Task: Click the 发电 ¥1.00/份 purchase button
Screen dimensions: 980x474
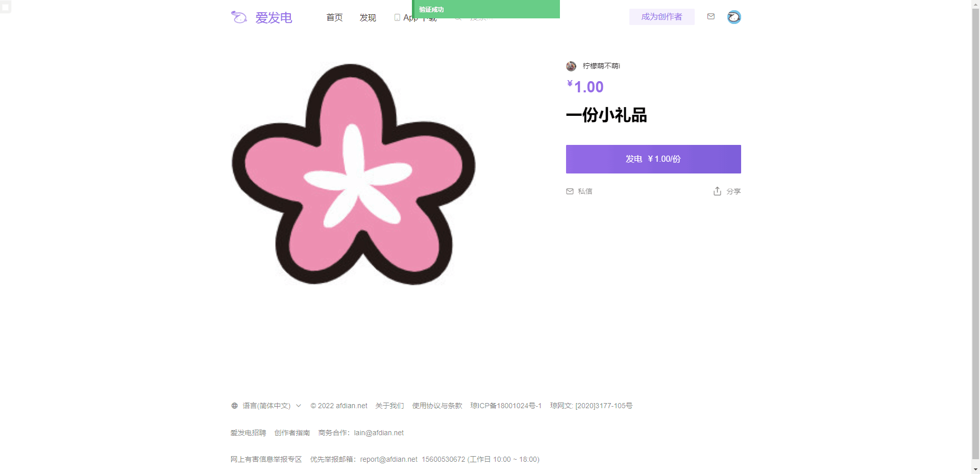Action: point(653,159)
